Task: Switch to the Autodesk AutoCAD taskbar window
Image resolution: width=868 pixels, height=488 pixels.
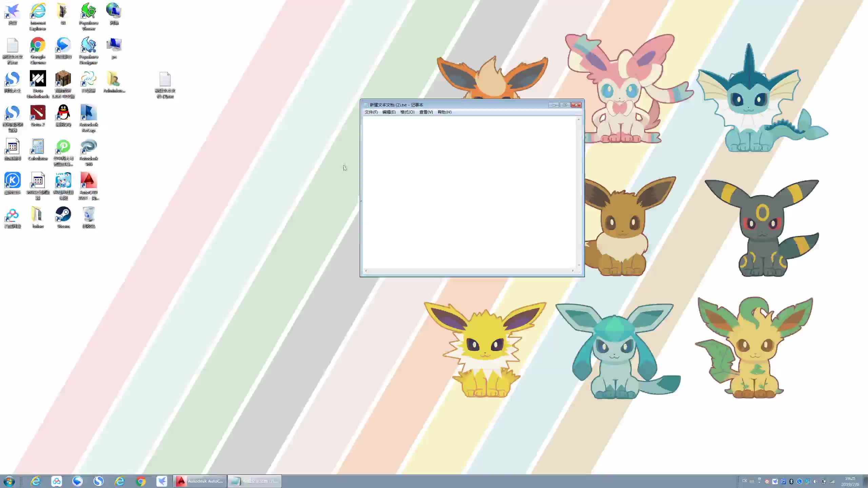Action: (x=200, y=481)
